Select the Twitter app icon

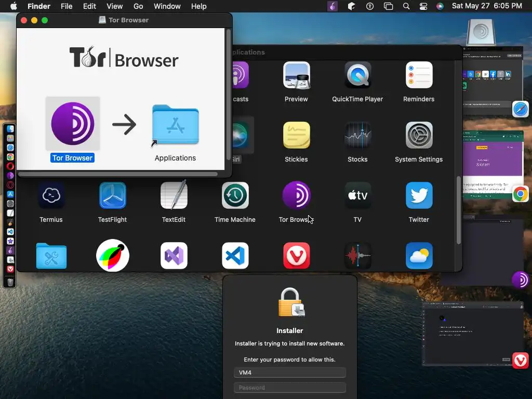pyautogui.click(x=419, y=195)
